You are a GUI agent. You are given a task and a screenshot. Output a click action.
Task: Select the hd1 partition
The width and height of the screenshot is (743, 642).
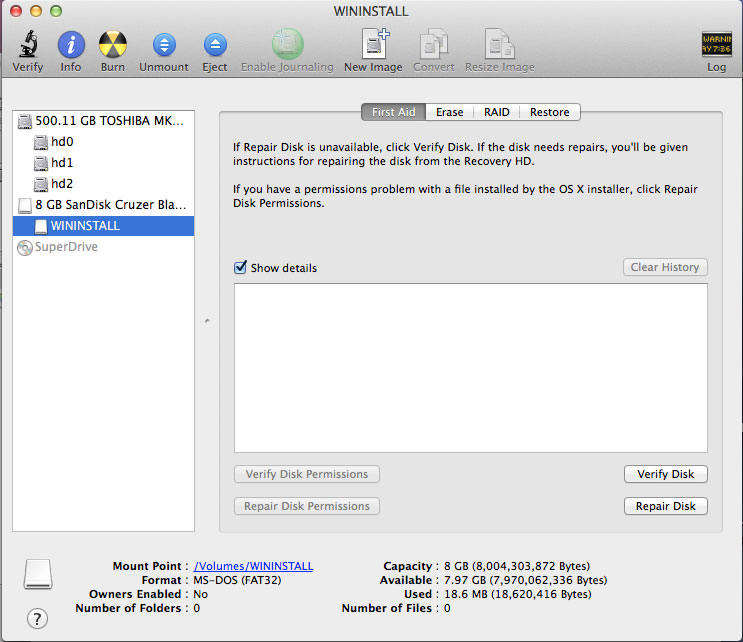pos(104,163)
